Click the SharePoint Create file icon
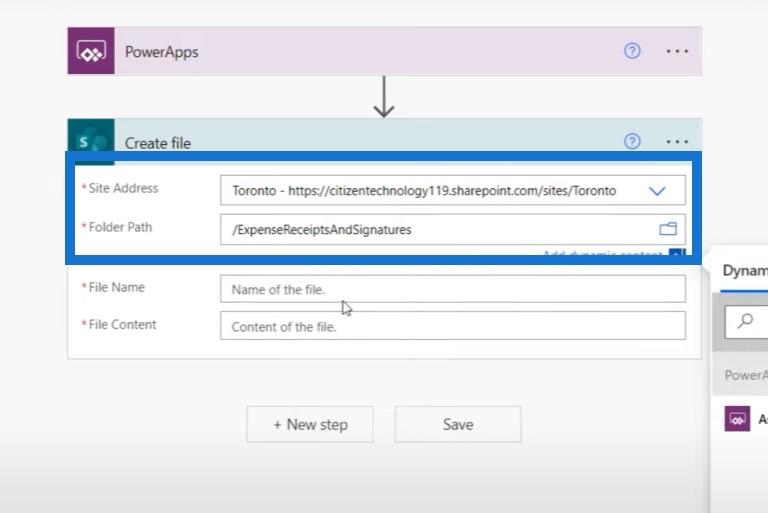Image resolution: width=768 pixels, height=513 pixels. [91, 141]
